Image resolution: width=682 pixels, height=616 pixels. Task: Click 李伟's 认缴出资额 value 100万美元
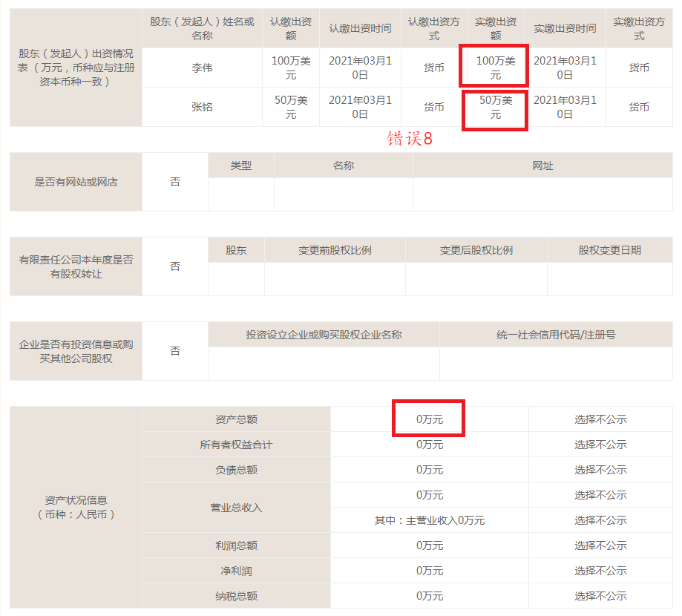click(291, 68)
